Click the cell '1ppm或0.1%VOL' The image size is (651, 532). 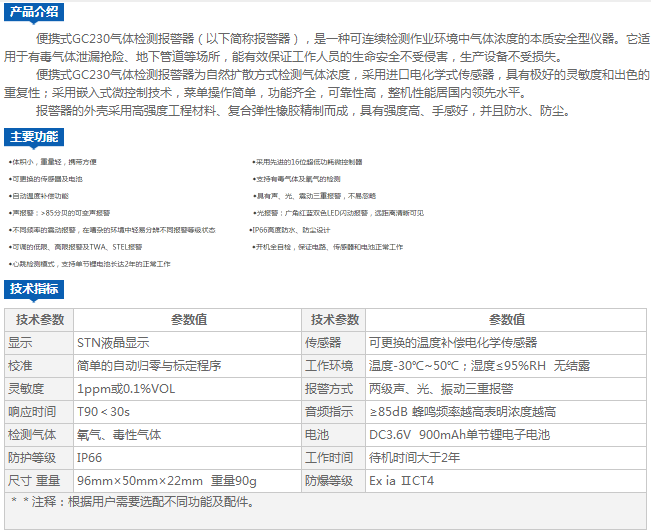[187, 389]
